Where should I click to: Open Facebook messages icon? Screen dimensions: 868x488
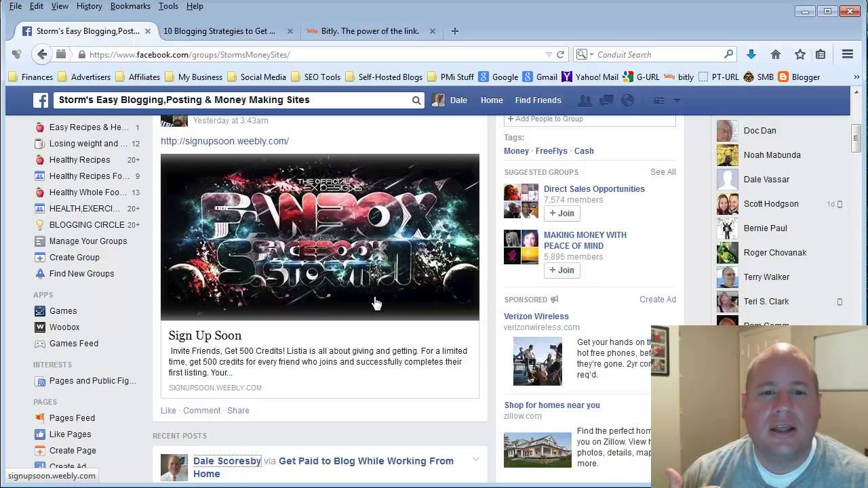[x=606, y=100]
